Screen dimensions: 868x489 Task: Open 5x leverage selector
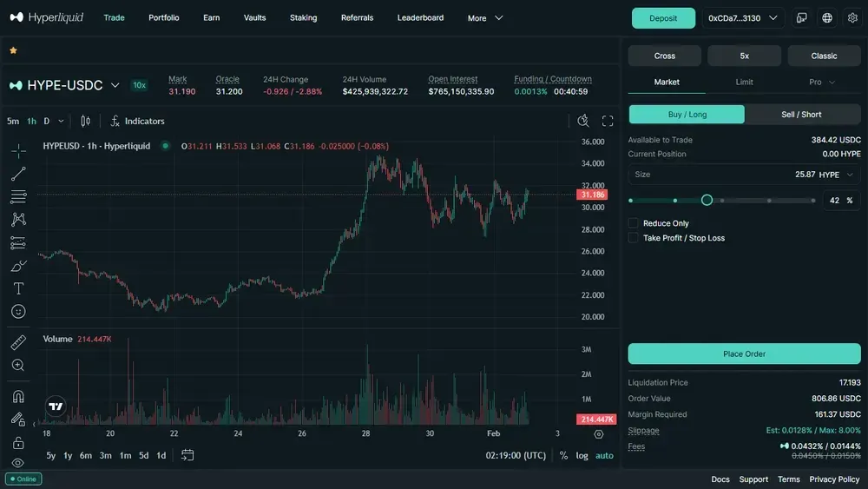click(x=744, y=56)
